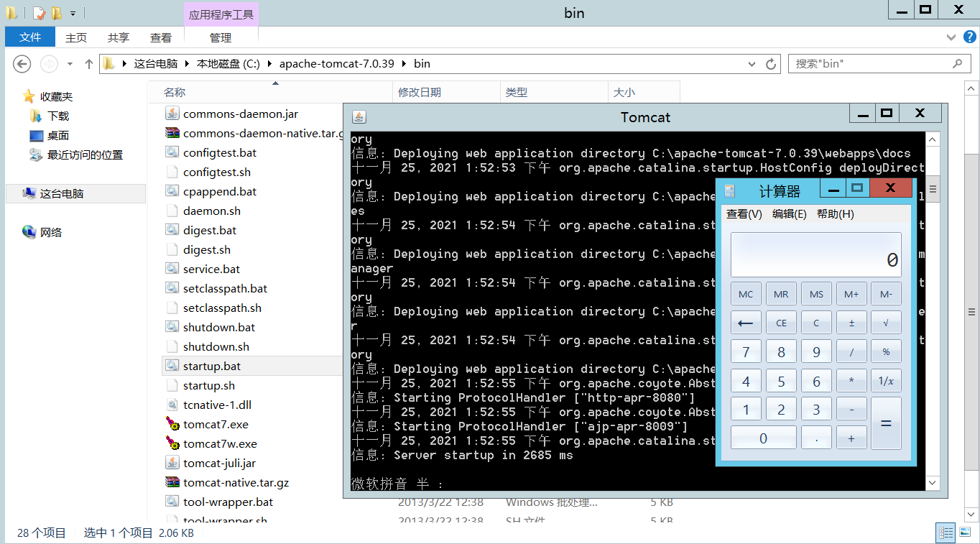Click the cpappend.bat file icon
This screenshot has width=980, height=544.
click(x=172, y=191)
